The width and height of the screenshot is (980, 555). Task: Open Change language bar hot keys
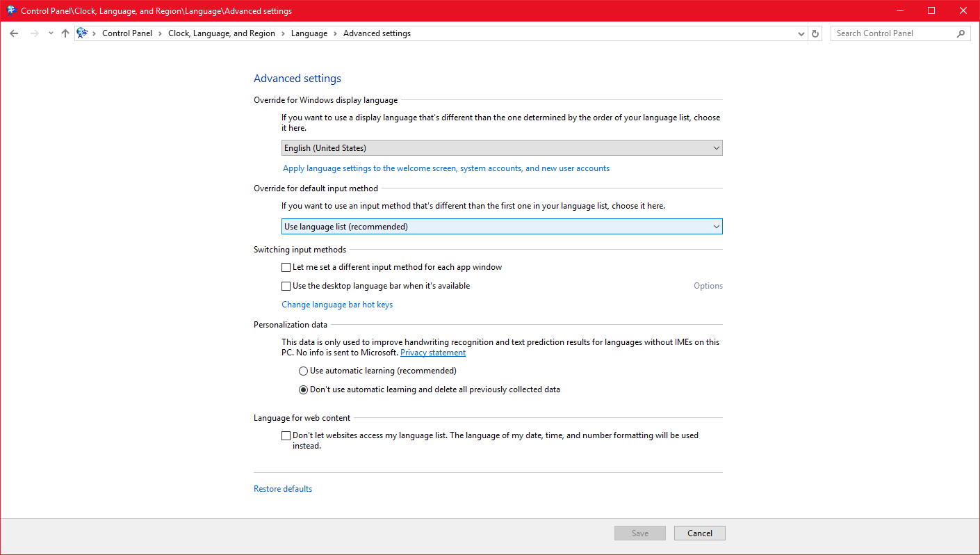[337, 305]
